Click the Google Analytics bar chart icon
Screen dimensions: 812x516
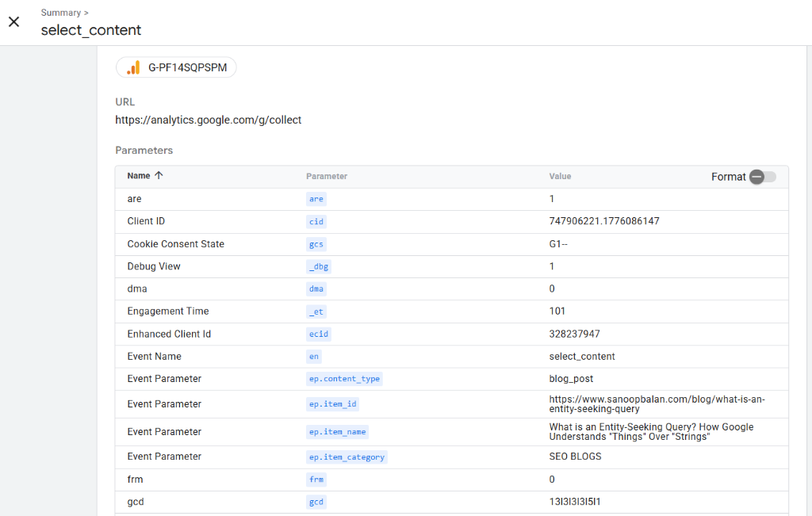point(133,67)
